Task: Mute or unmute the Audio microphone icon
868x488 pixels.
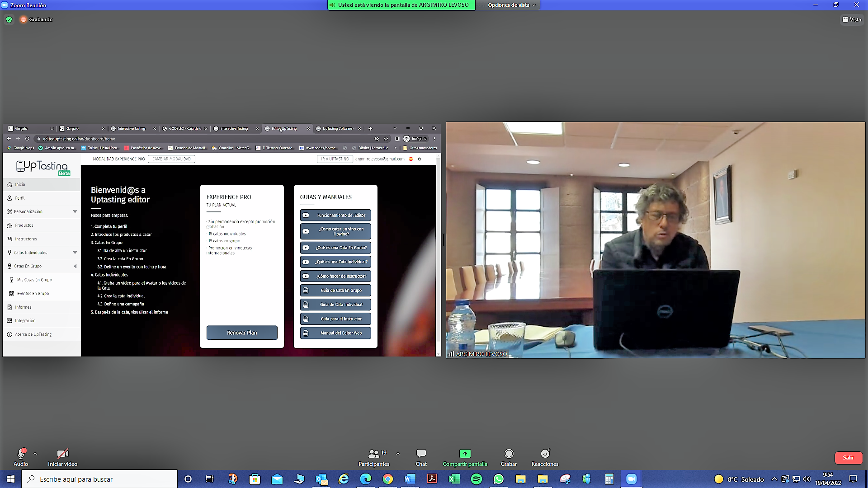Action: coord(20,454)
